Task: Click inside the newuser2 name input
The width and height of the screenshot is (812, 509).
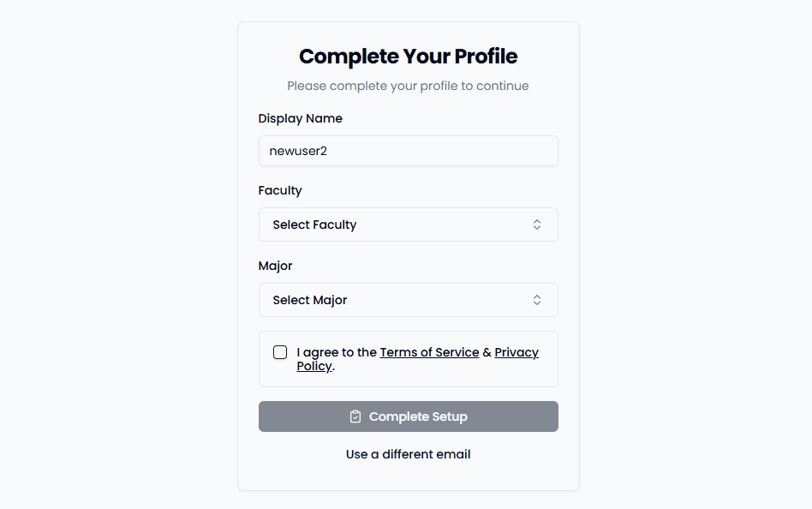Action: [x=408, y=150]
